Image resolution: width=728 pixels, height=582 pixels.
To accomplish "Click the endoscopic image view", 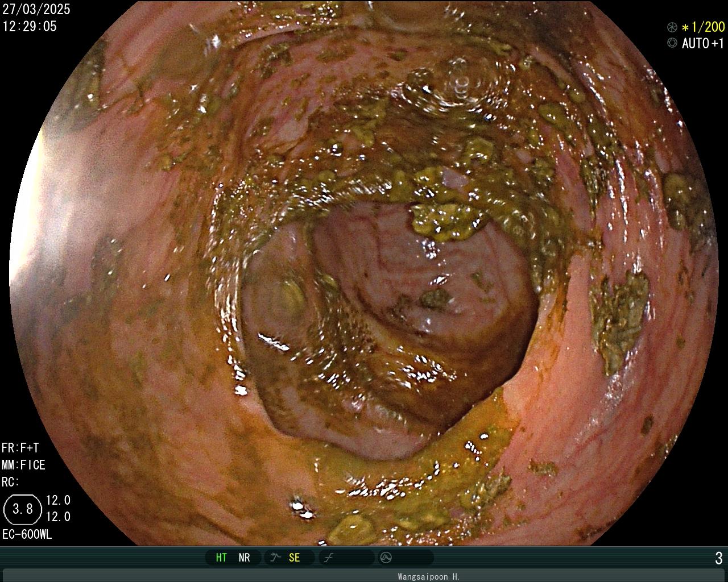I will pos(364,273).
